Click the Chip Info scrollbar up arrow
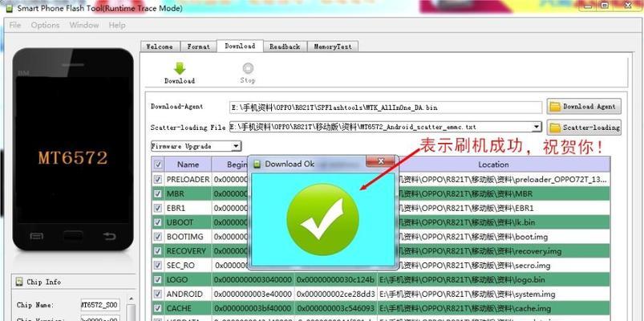Image resolution: width=644 pixels, height=321 pixels. coord(131,299)
